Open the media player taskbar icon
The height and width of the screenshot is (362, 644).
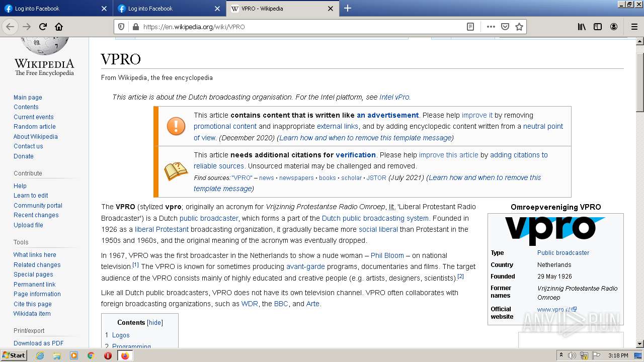(74, 355)
